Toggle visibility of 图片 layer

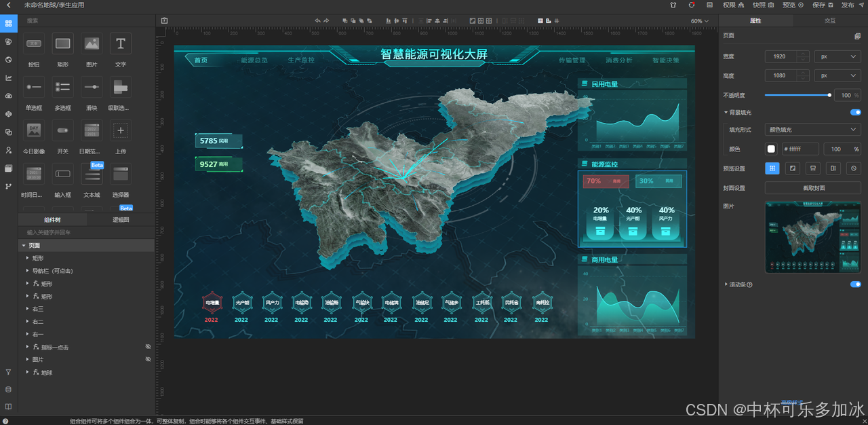point(149,360)
